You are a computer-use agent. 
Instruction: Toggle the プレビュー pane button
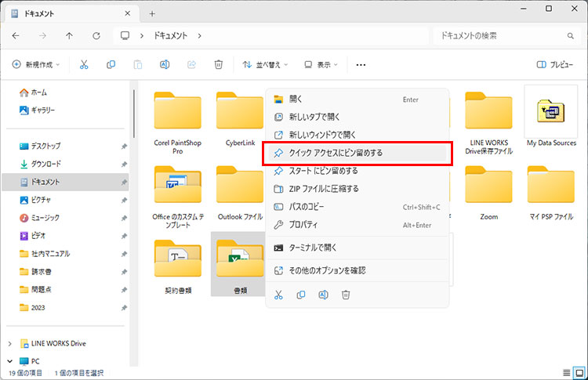(x=554, y=65)
